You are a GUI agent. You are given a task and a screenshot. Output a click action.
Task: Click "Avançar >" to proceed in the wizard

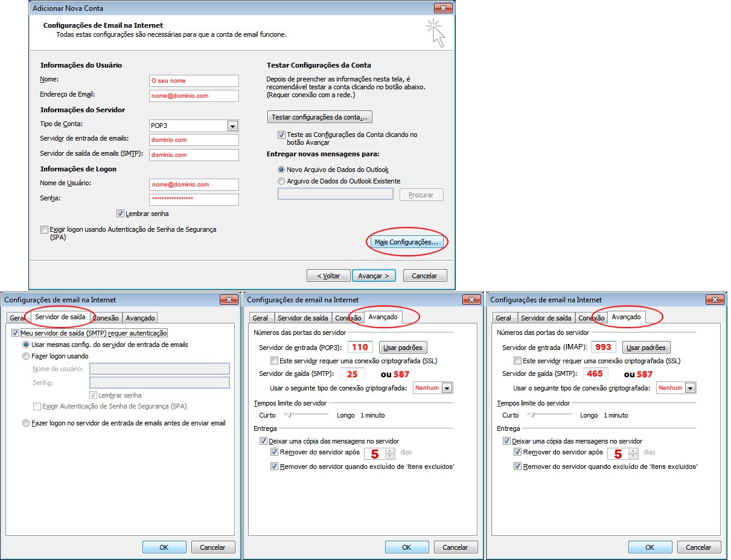(373, 276)
